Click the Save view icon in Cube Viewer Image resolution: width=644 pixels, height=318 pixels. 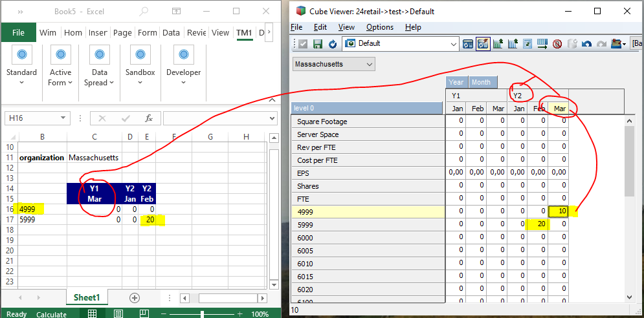(318, 44)
